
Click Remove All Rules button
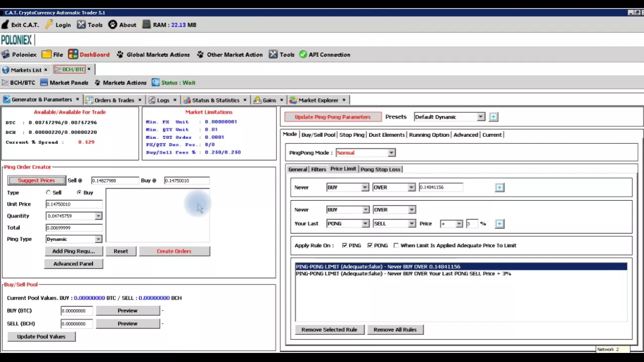pyautogui.click(x=395, y=330)
